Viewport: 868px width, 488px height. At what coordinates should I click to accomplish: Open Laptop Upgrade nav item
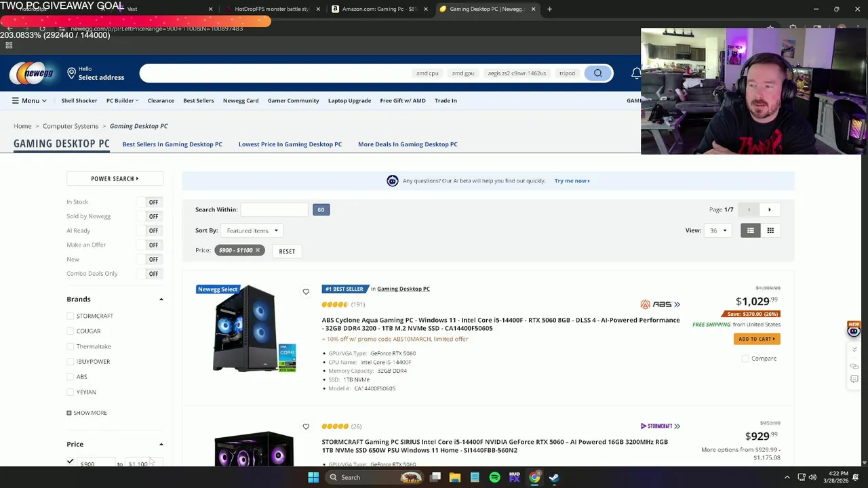coord(349,100)
